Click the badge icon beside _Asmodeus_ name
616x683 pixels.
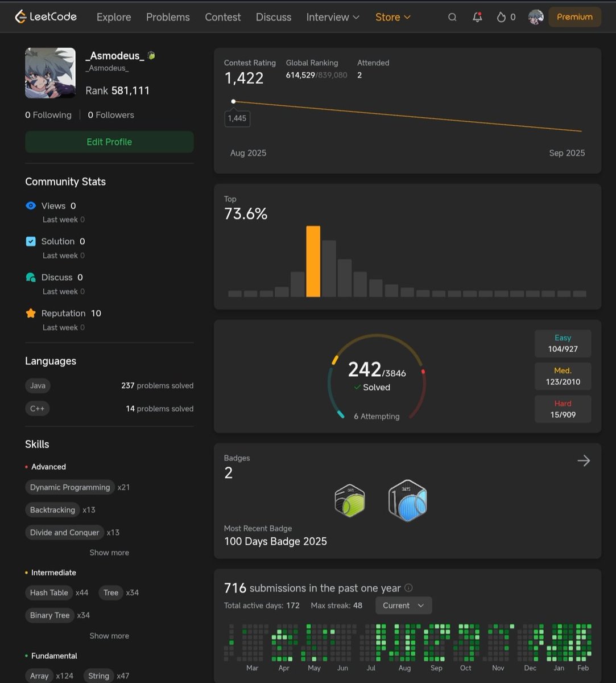click(x=151, y=55)
